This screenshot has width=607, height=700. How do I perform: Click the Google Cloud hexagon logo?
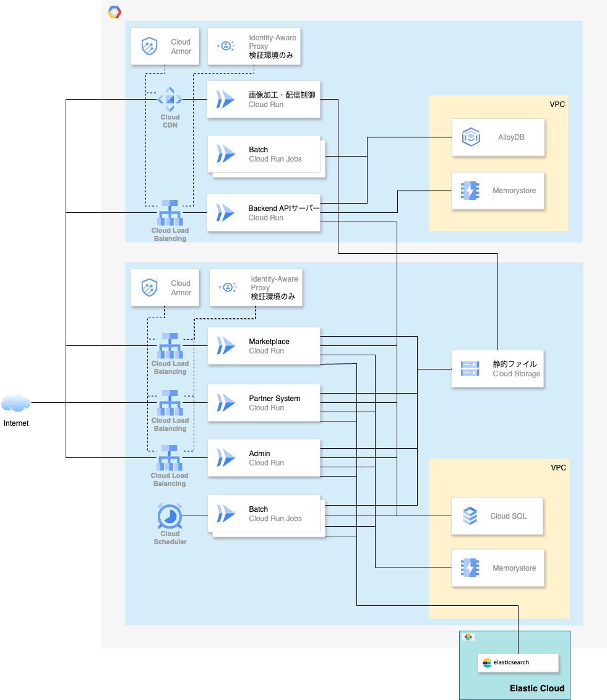[114, 12]
